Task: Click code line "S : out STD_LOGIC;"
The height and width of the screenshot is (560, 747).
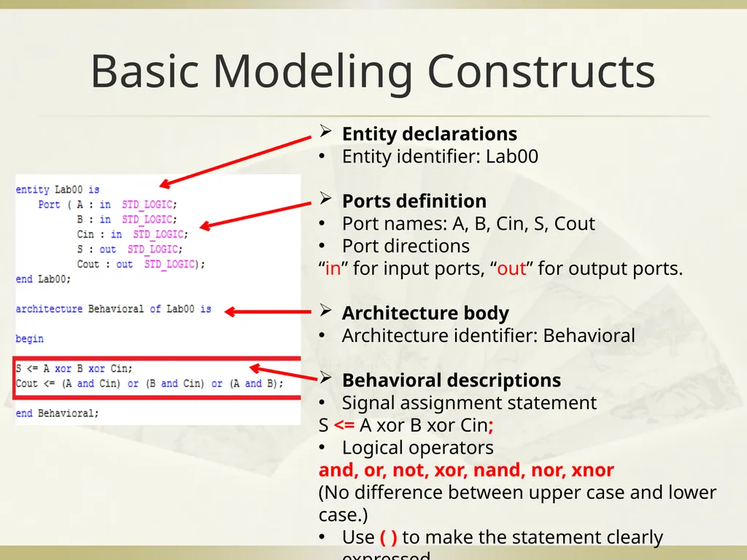Action: 130,249
